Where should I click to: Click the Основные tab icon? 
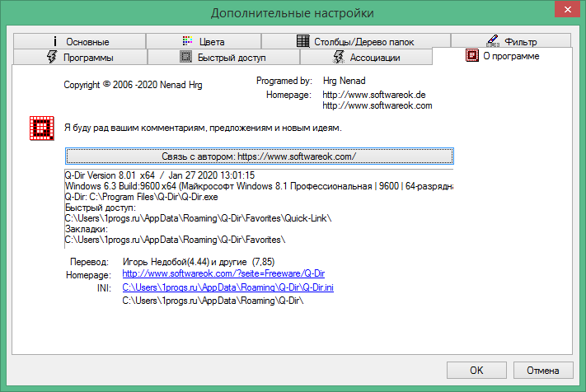[55, 41]
